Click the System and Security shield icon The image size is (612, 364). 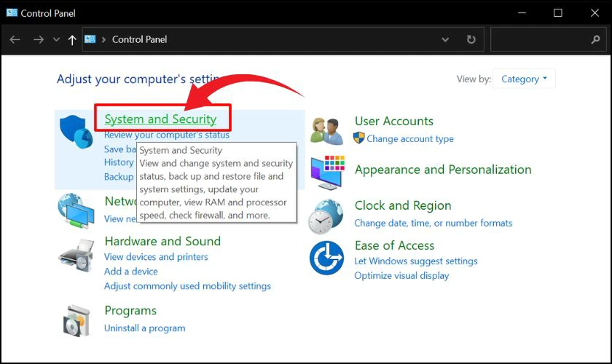[x=76, y=132]
